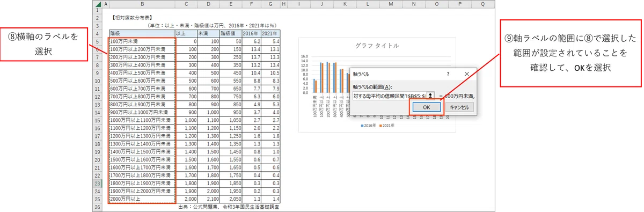Select the column G header
Viewport: 644px width, 212px height.
coord(270,4)
